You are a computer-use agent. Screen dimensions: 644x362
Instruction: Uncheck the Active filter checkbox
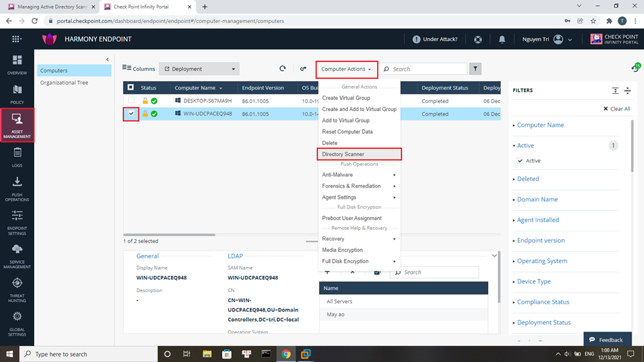[520, 161]
